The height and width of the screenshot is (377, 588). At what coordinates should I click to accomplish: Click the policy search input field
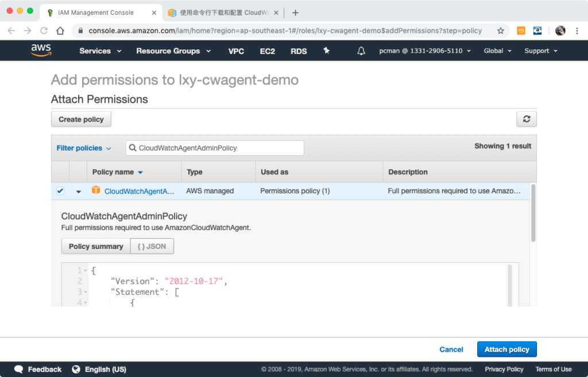(x=215, y=148)
